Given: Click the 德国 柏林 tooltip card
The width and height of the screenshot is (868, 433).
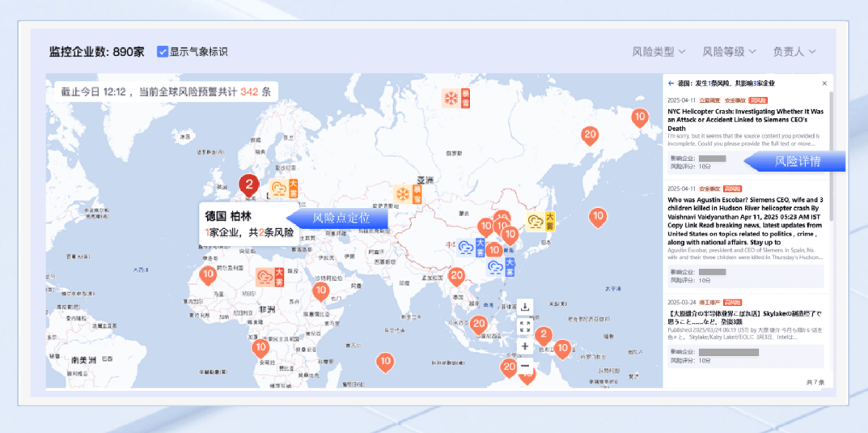Looking at the screenshot, I should coord(248,223).
